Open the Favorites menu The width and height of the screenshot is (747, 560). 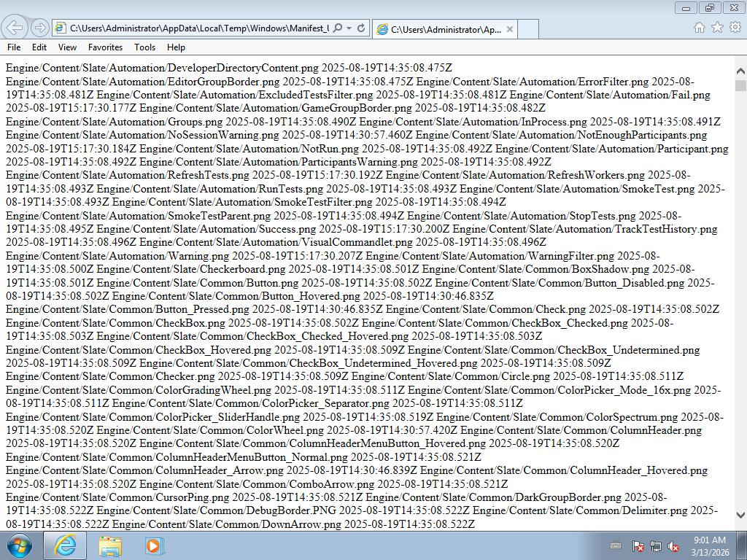point(105,47)
